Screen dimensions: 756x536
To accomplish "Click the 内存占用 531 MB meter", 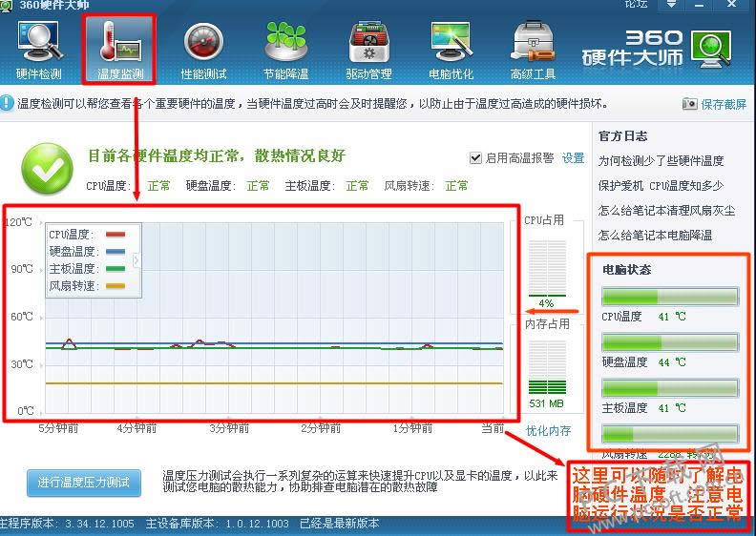I will click(547, 368).
